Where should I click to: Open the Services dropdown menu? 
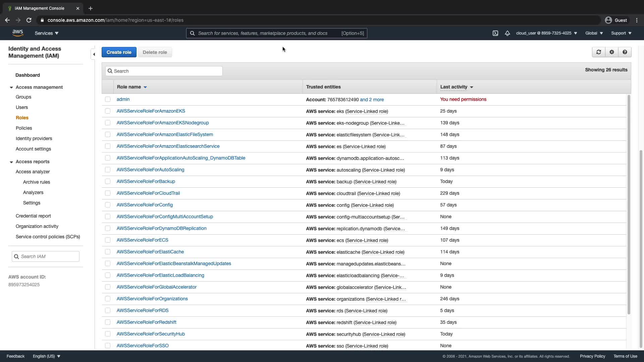(46, 33)
